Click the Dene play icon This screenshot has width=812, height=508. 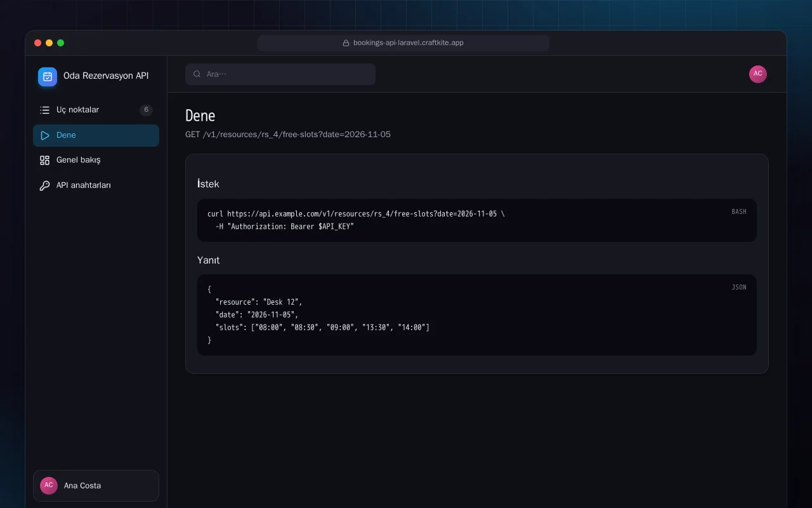click(44, 135)
